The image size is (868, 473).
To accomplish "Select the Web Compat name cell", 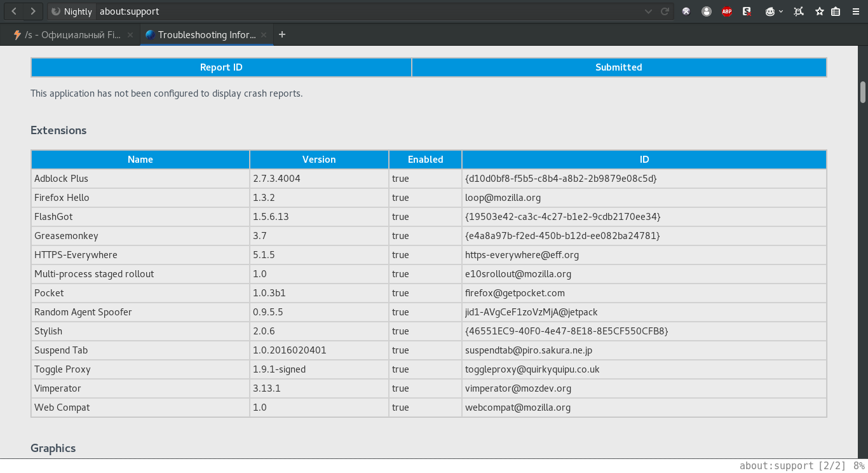I will (x=140, y=408).
